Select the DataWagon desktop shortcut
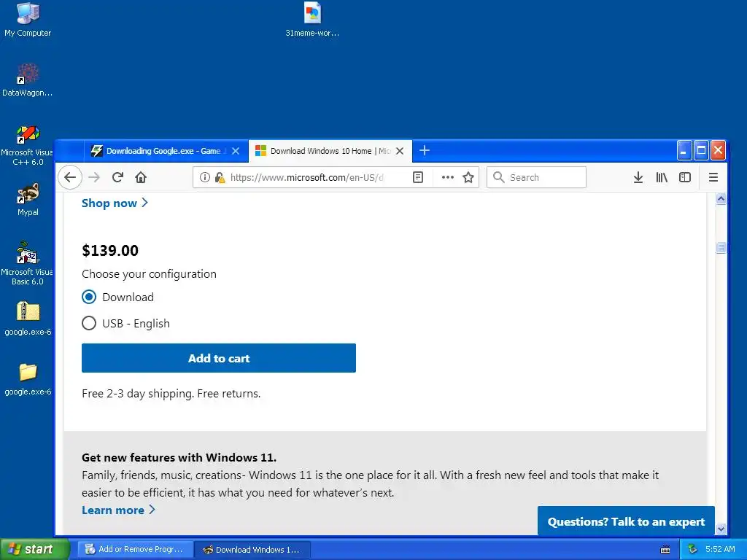The width and height of the screenshot is (747, 560). coord(28,79)
